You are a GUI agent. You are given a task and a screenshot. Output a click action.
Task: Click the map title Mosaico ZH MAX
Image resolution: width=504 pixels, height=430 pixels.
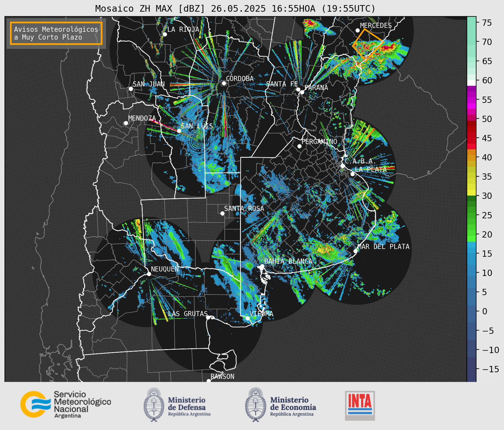[235, 9]
